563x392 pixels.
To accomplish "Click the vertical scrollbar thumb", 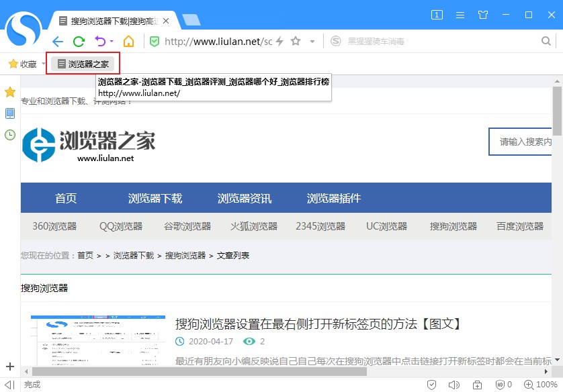I will click(557, 111).
